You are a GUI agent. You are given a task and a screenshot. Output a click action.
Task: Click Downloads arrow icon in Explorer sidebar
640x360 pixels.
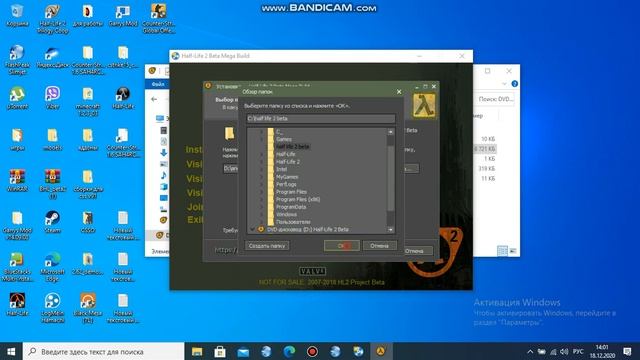[x=164, y=153]
